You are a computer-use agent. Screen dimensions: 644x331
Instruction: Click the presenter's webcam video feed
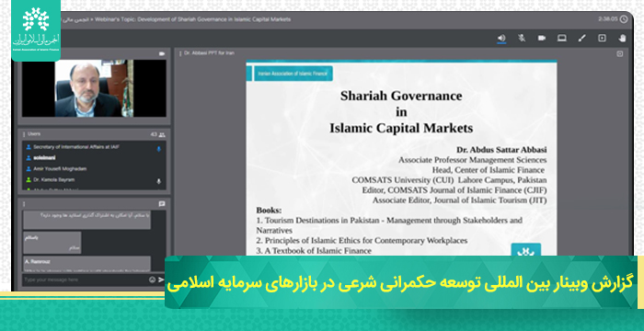[94, 88]
